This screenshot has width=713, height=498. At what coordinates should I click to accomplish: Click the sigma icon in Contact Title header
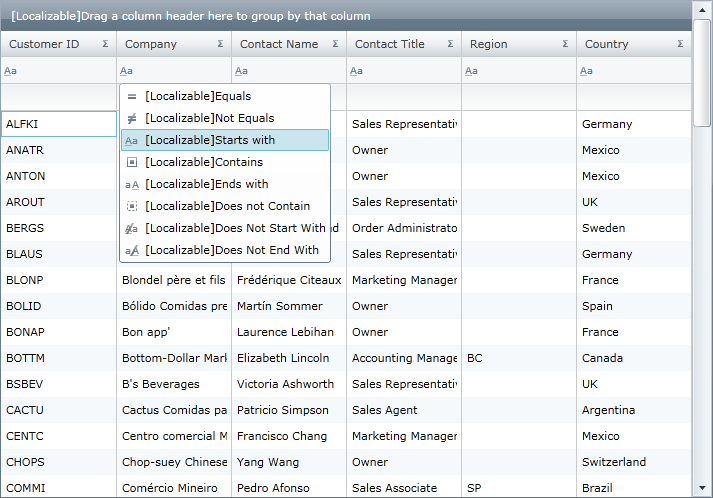450,44
